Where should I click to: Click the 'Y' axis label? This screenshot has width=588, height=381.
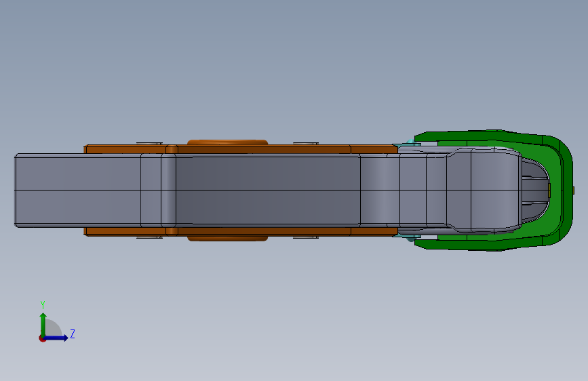[43, 304]
